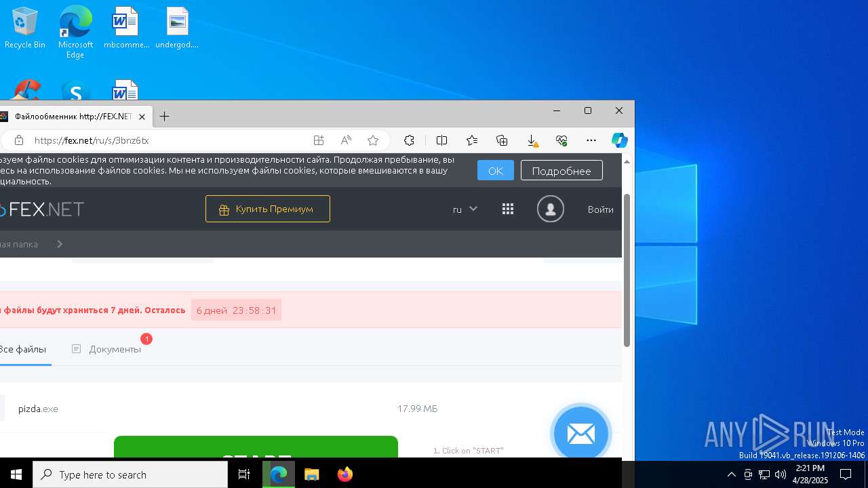Select the mbcomme Word document on desktop
Image resolution: width=868 pixels, height=488 pixels.
click(126, 28)
